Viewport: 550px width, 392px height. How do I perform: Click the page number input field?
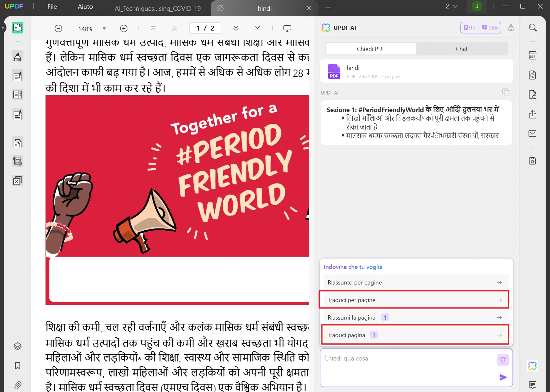pyautogui.click(x=205, y=28)
